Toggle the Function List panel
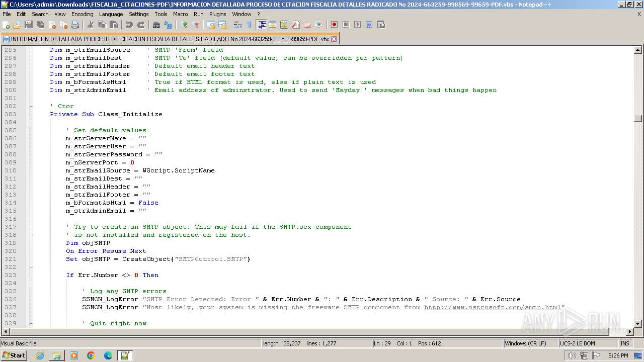The width and height of the screenshot is (644, 362). pyautogui.click(x=296, y=25)
